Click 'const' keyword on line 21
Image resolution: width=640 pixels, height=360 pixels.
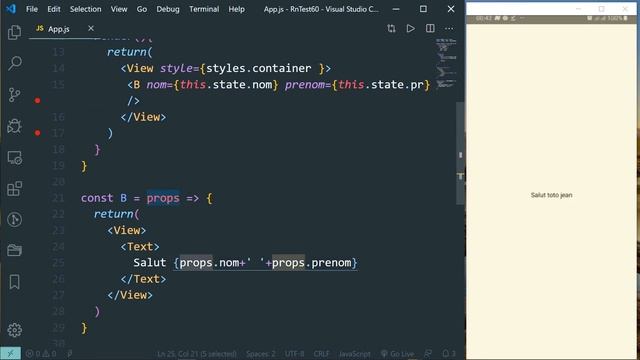click(97, 198)
